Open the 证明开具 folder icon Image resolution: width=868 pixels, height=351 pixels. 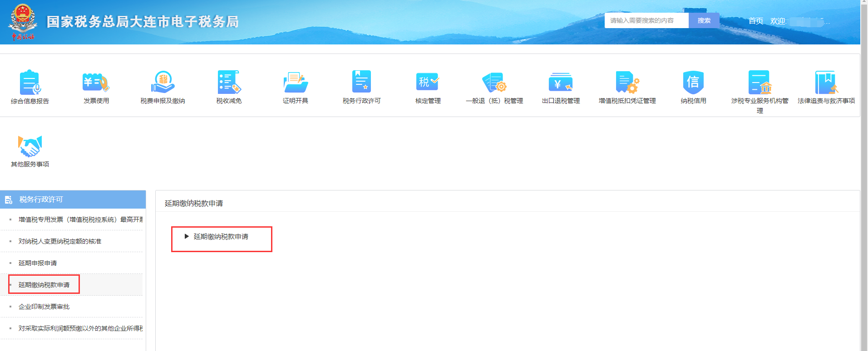296,83
